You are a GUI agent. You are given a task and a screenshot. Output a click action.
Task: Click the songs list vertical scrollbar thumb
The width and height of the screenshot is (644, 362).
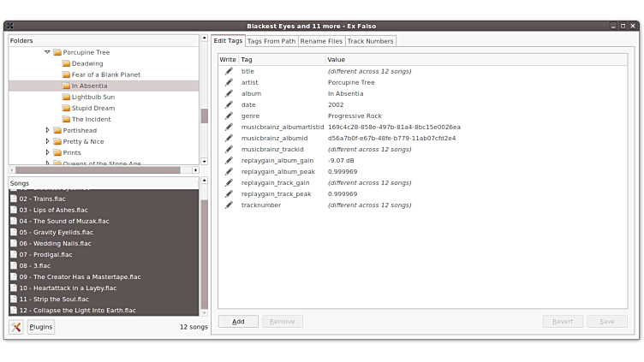pos(204,254)
